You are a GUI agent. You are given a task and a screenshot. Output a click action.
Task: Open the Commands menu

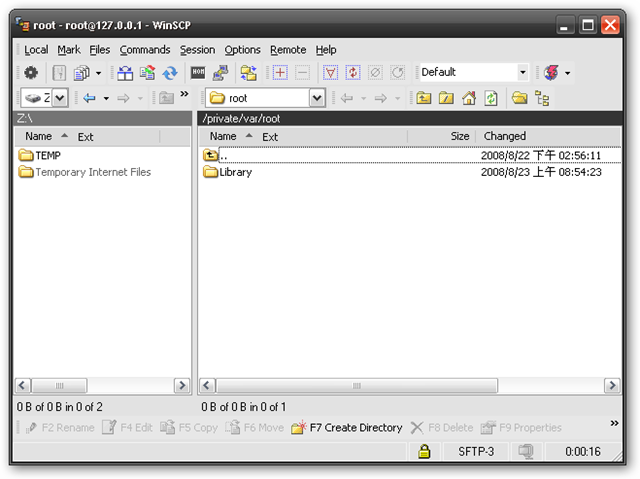pyautogui.click(x=145, y=50)
